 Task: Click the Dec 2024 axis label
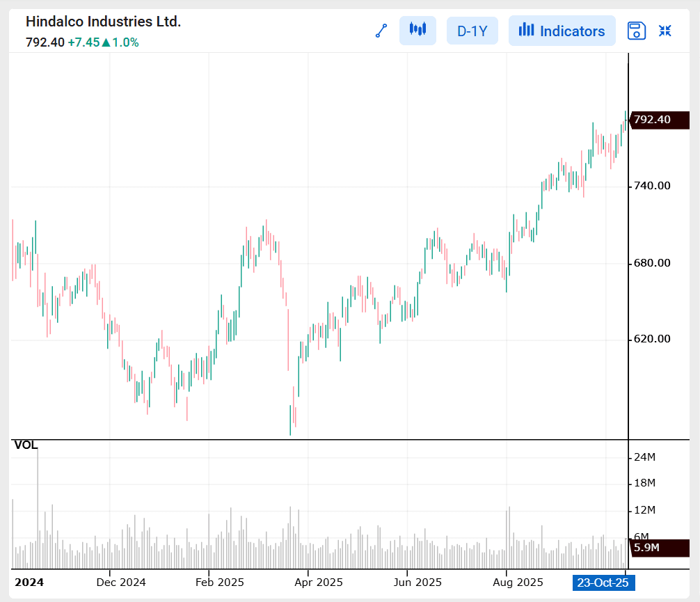121,583
